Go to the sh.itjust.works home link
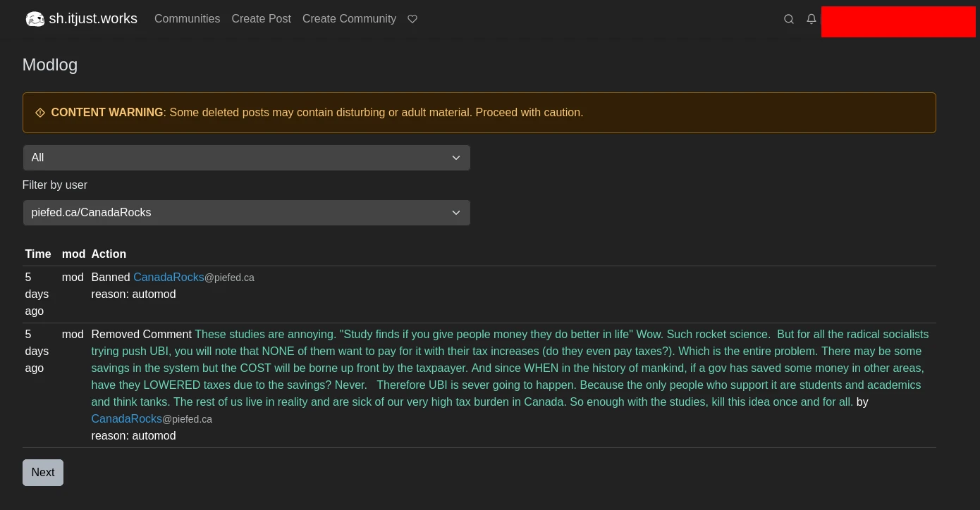Screen dimensions: 980x510 coord(92,19)
